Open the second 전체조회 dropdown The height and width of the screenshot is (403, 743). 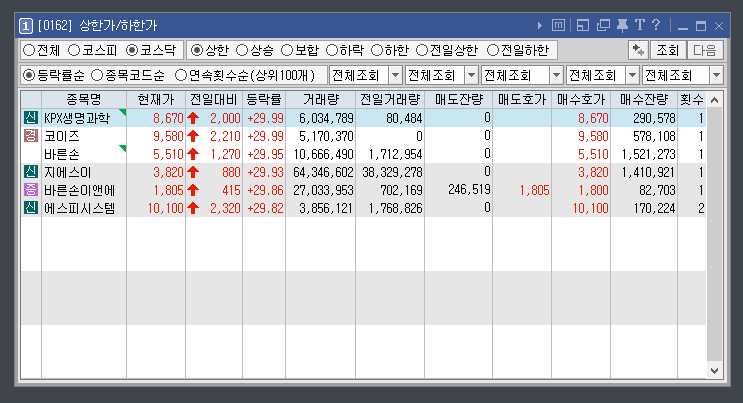coord(471,75)
